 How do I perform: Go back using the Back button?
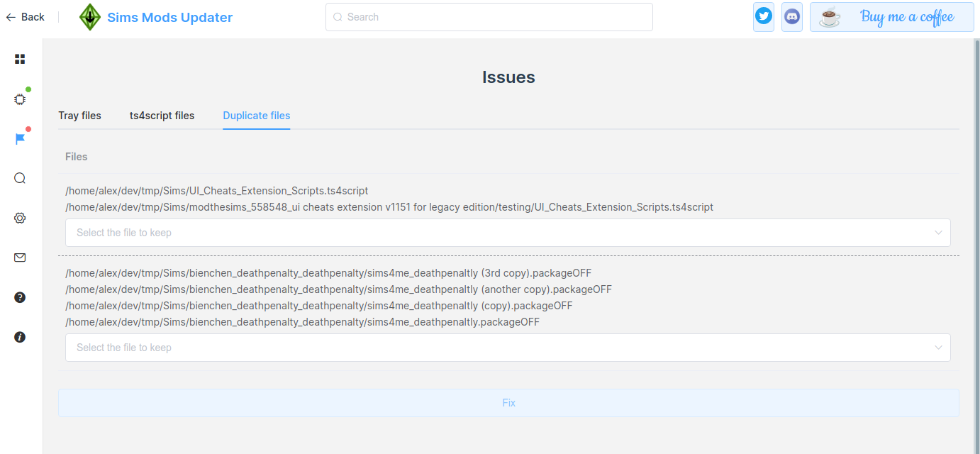(26, 17)
